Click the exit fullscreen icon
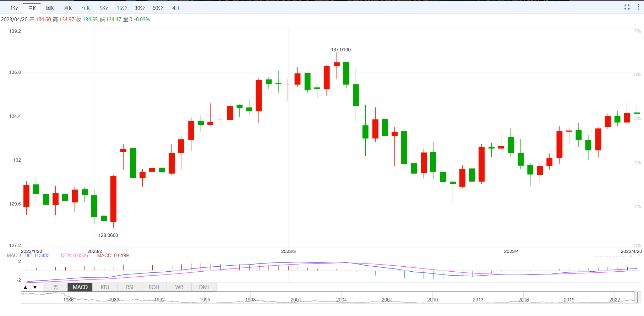Screen dimensions: 644x316 (x=627, y=7)
